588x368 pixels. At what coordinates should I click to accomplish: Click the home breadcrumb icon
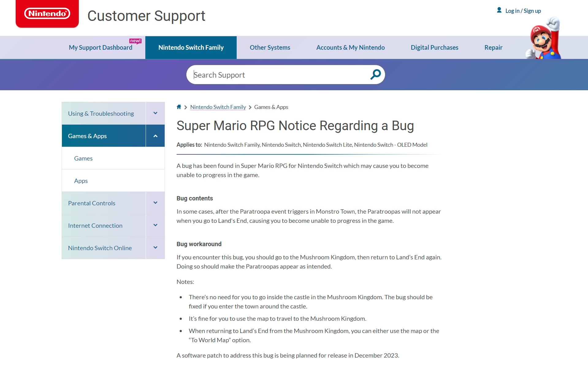[179, 107]
